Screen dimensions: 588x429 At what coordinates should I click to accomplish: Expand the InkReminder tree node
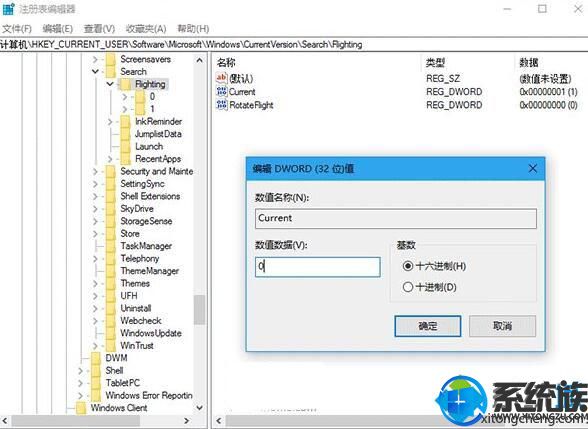[110, 122]
